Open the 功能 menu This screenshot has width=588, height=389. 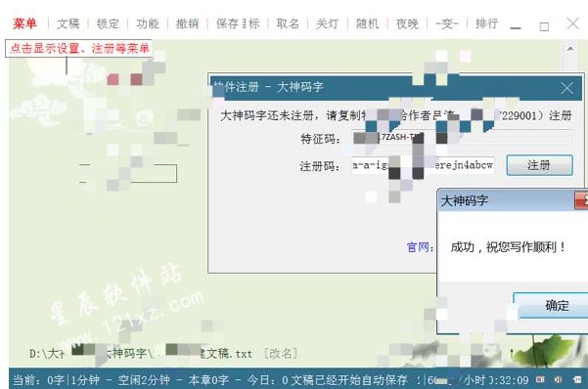point(148,23)
